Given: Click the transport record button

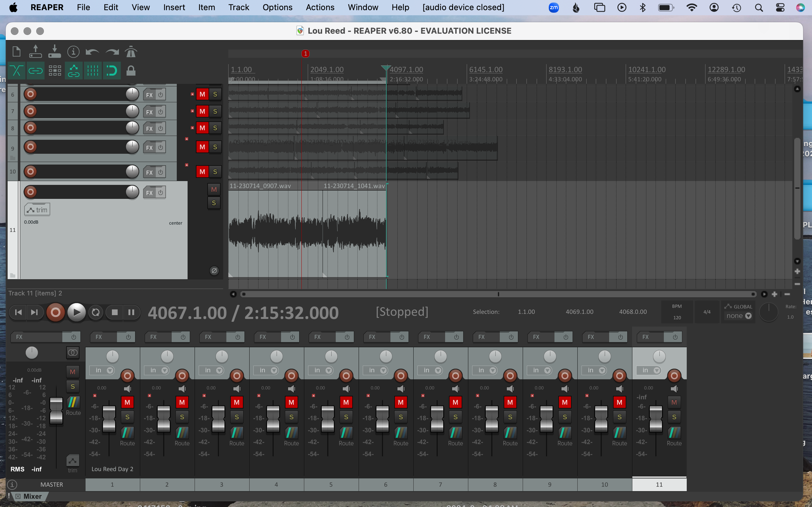Looking at the screenshot, I should pos(55,313).
